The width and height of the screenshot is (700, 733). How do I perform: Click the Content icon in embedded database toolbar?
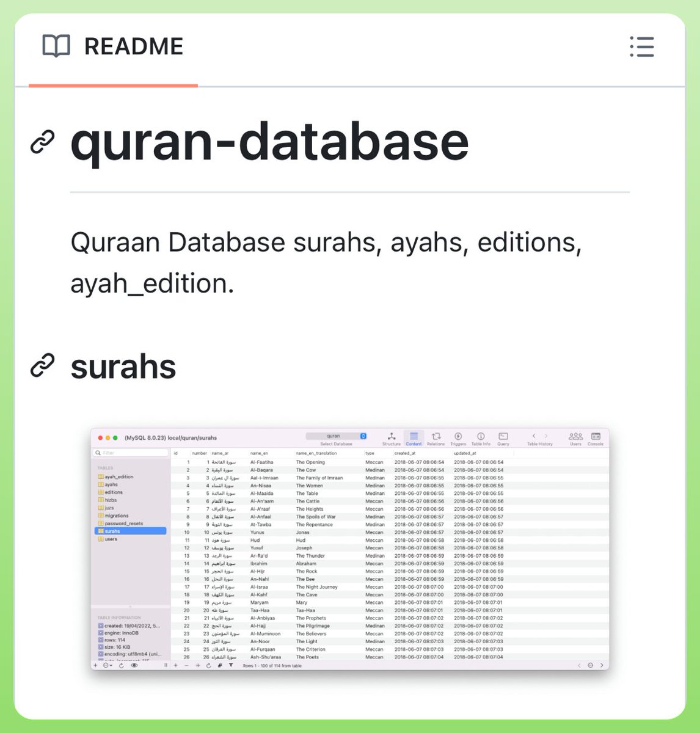click(414, 439)
